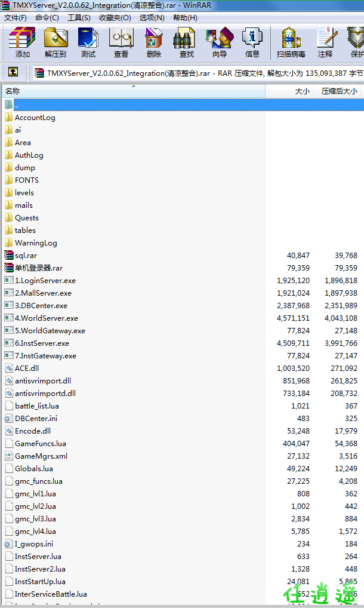
Task: Select the Area folder
Action: [23, 142]
